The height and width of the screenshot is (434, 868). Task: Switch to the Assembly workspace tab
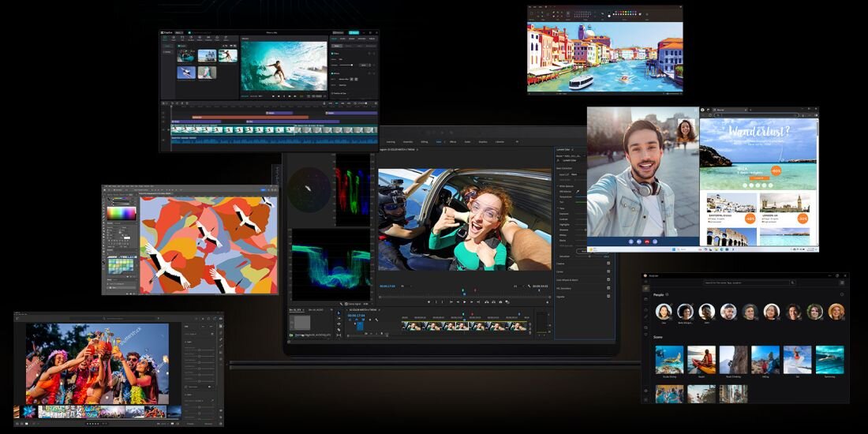pyautogui.click(x=407, y=142)
